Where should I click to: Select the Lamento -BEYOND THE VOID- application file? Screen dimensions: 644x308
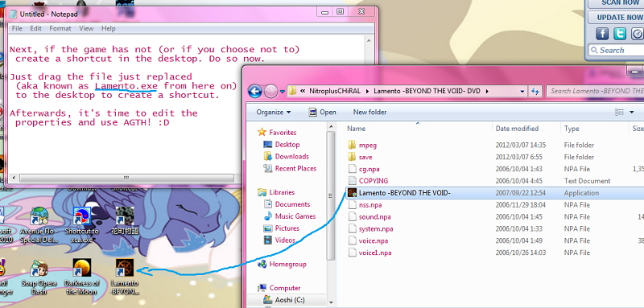click(405, 193)
